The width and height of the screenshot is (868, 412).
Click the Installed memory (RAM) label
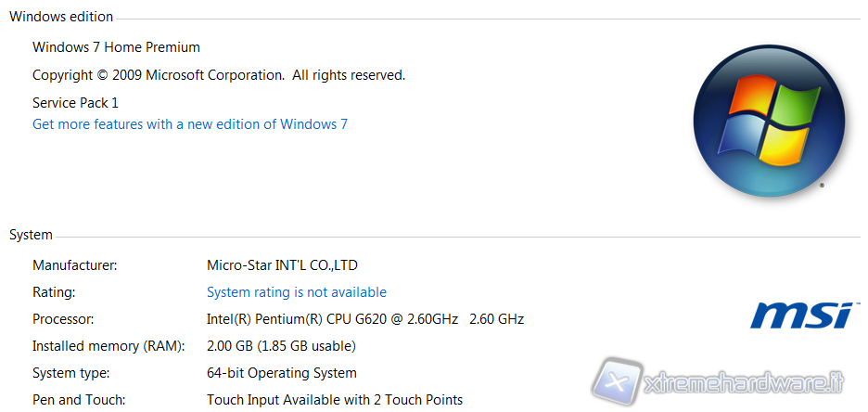(x=108, y=346)
